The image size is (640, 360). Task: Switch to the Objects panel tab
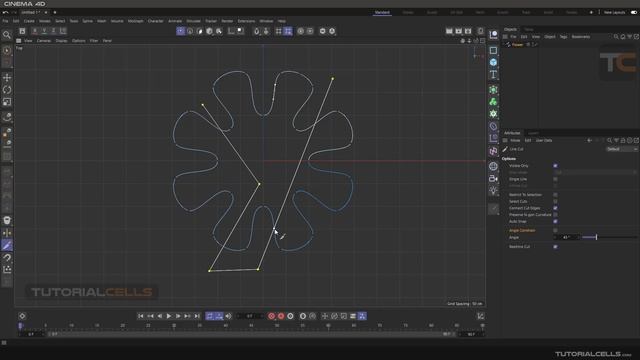click(510, 29)
